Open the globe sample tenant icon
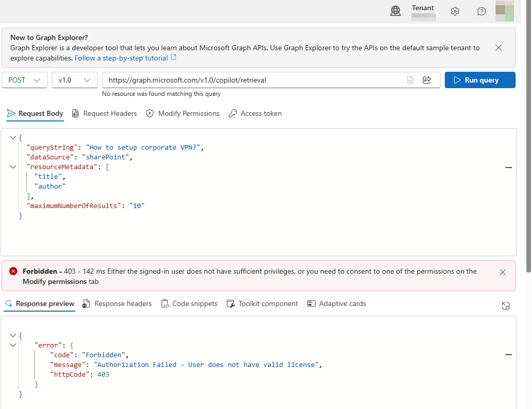 [395, 11]
